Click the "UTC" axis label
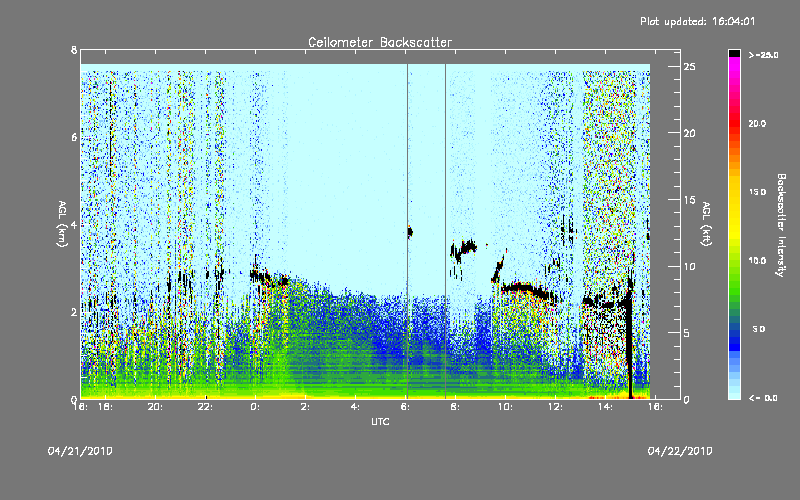 click(x=380, y=421)
